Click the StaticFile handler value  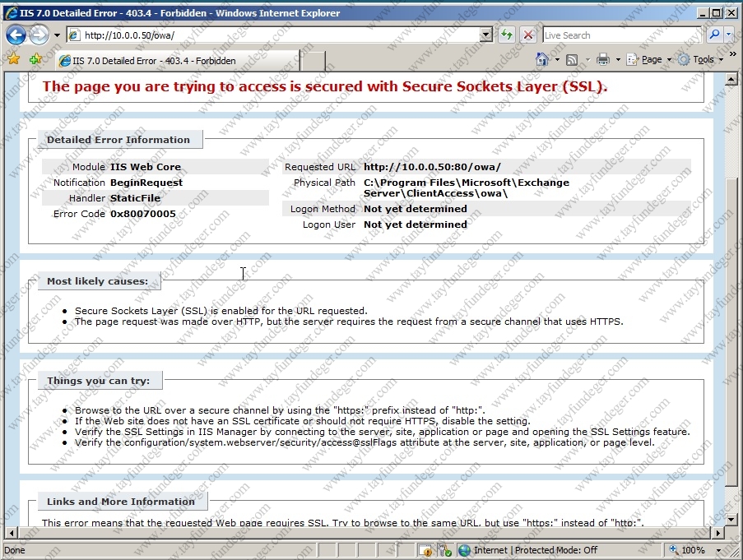point(135,198)
